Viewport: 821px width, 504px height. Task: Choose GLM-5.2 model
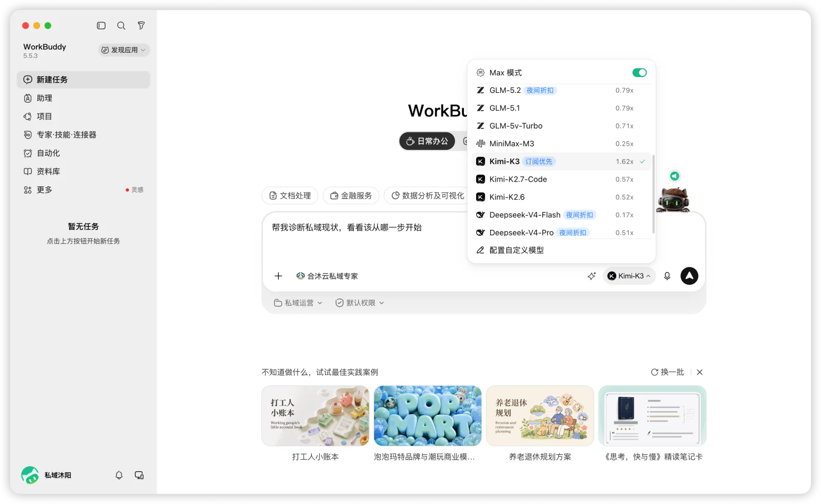click(561, 90)
